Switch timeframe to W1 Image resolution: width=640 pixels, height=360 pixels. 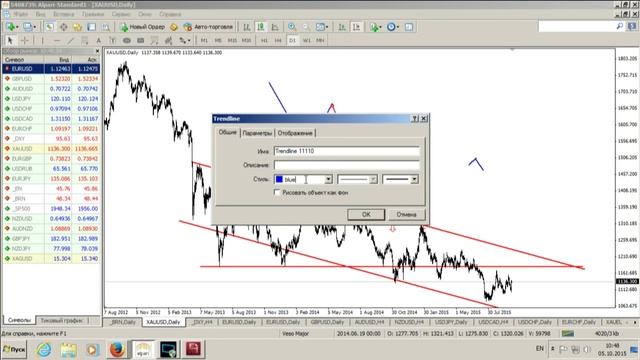point(306,40)
